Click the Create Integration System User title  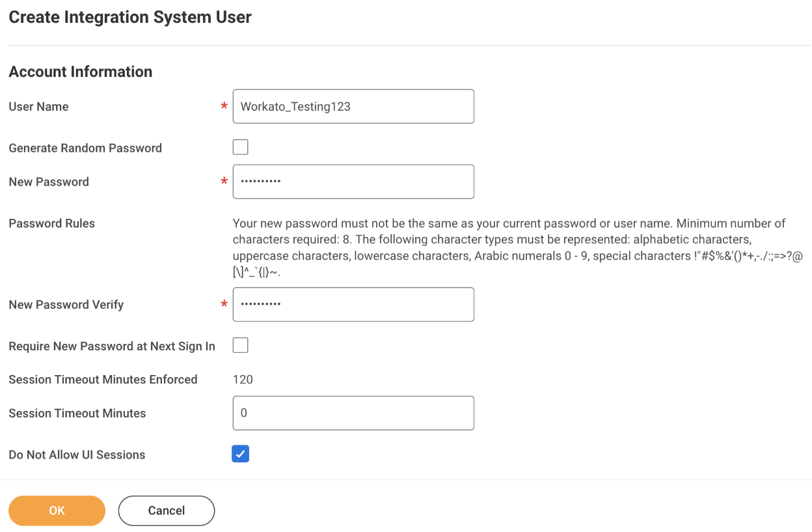coord(130,18)
